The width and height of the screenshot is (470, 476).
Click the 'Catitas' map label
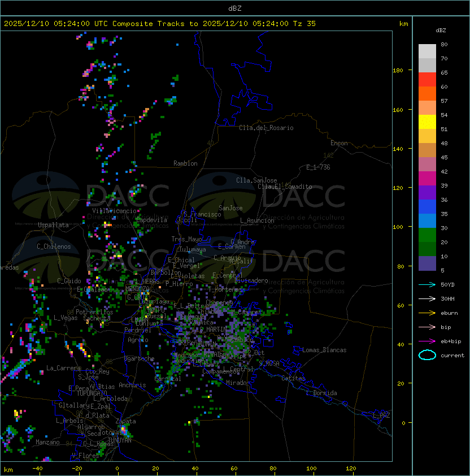[x=293, y=378]
